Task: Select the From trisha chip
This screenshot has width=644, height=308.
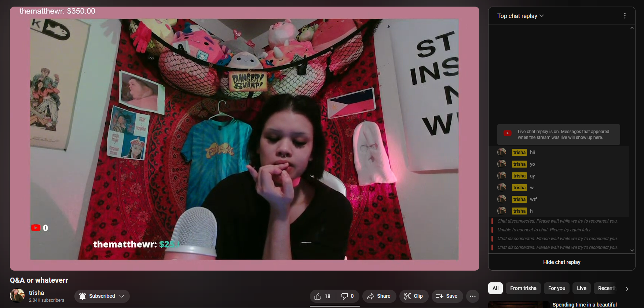Action: pos(523,288)
